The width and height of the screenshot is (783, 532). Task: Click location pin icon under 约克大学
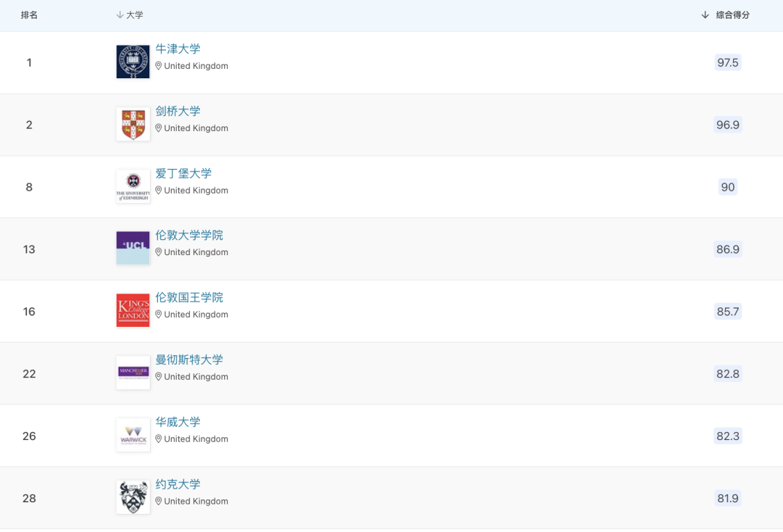(158, 501)
